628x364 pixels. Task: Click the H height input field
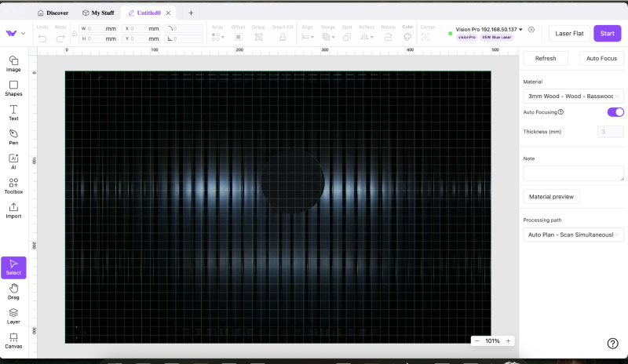click(x=98, y=39)
